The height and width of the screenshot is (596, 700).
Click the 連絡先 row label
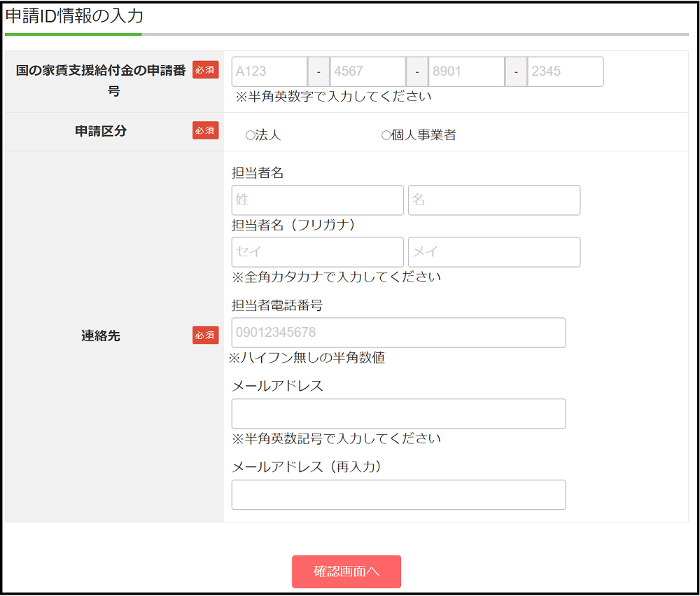coord(101,335)
